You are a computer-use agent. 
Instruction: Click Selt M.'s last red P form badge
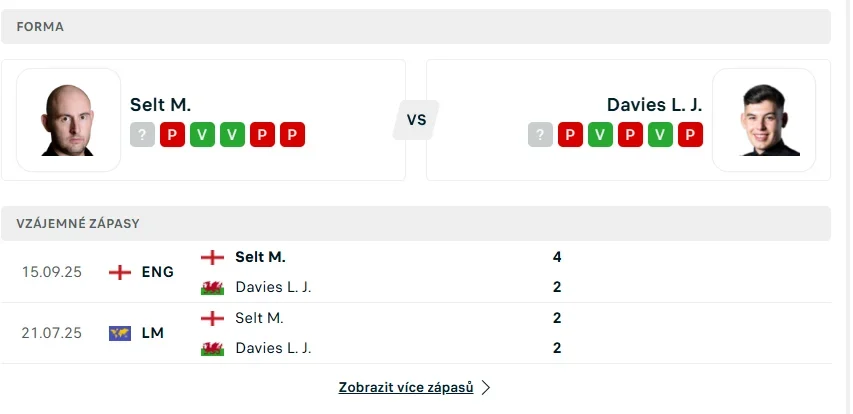pyautogui.click(x=292, y=135)
